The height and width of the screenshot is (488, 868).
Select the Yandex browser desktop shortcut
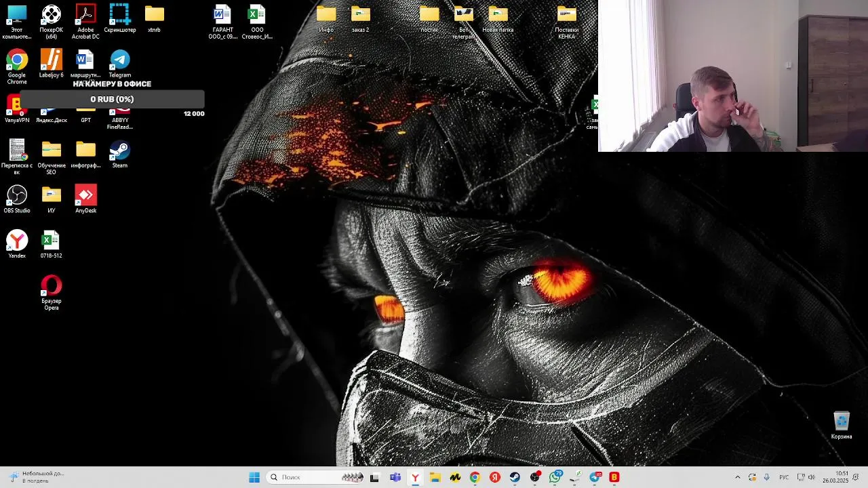coord(17,244)
